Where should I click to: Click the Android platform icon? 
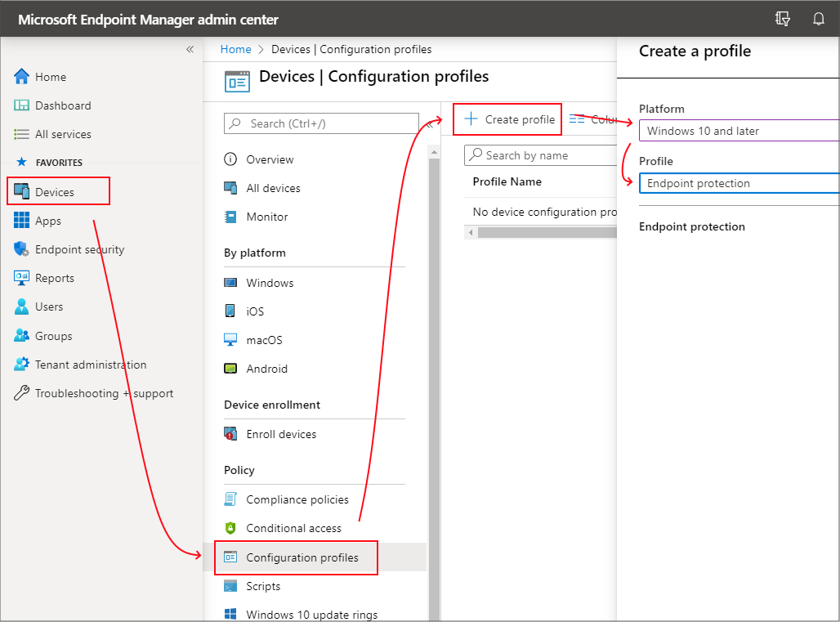[x=231, y=369]
